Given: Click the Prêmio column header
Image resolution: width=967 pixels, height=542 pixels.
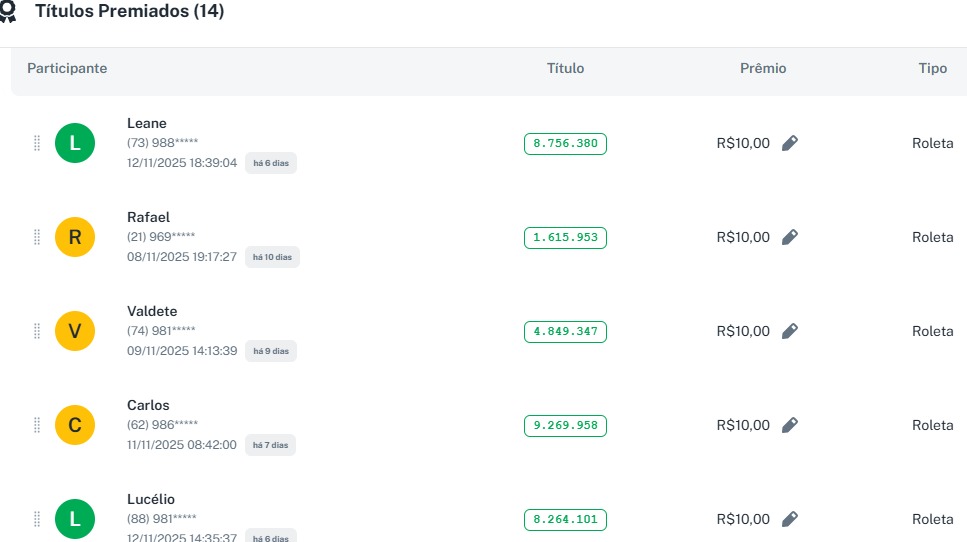Looking at the screenshot, I should click(x=763, y=69).
